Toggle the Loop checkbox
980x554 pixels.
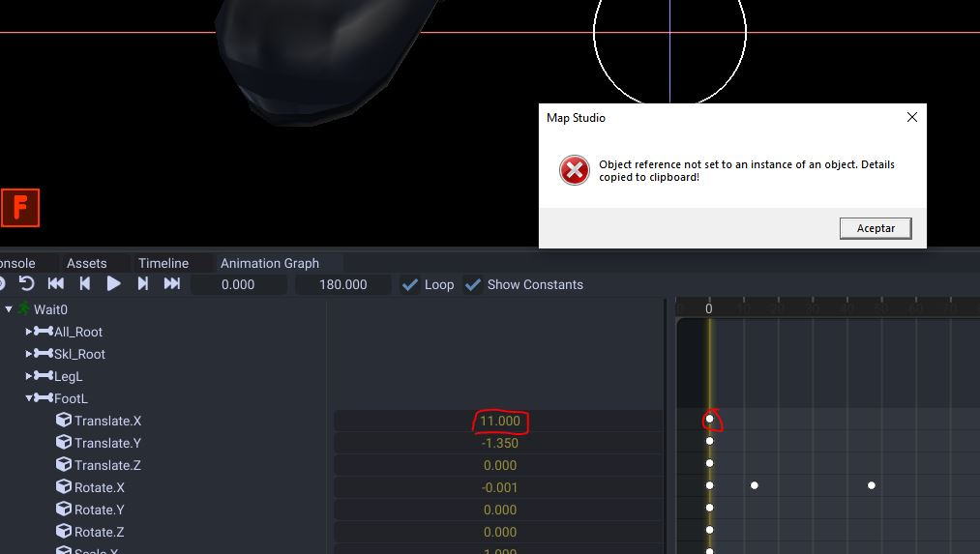pos(410,285)
